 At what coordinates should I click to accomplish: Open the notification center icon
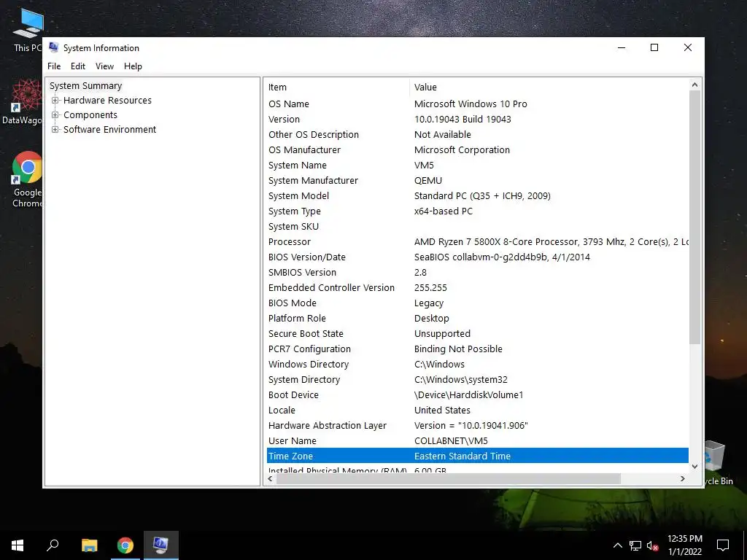pyautogui.click(x=723, y=545)
